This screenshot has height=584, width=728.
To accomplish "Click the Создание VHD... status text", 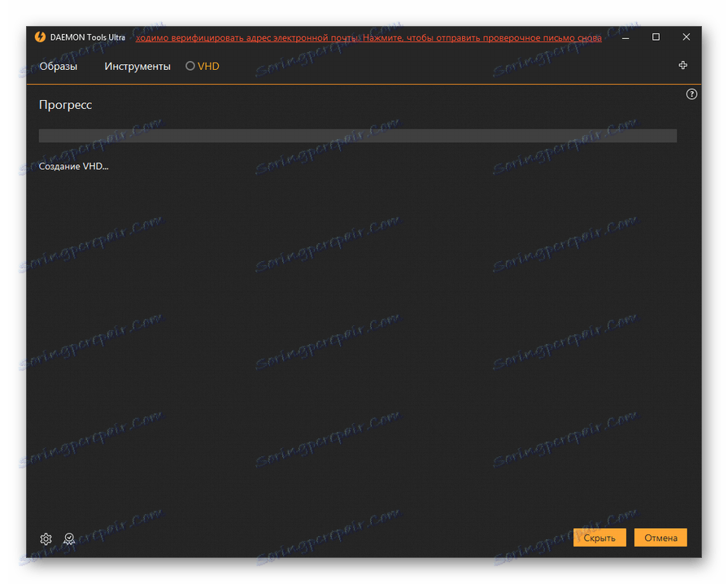I will pos(73,167).
